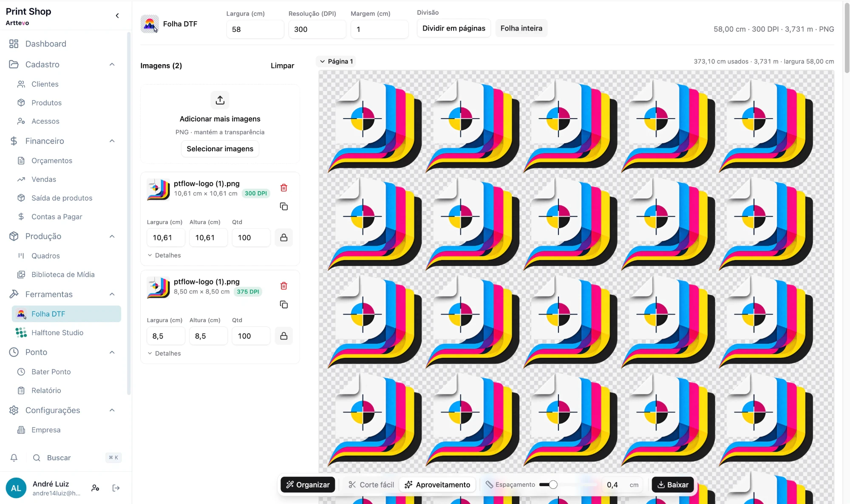Toggle Aproveitamento mode
Viewport: 850px width, 504px height.
click(437, 485)
